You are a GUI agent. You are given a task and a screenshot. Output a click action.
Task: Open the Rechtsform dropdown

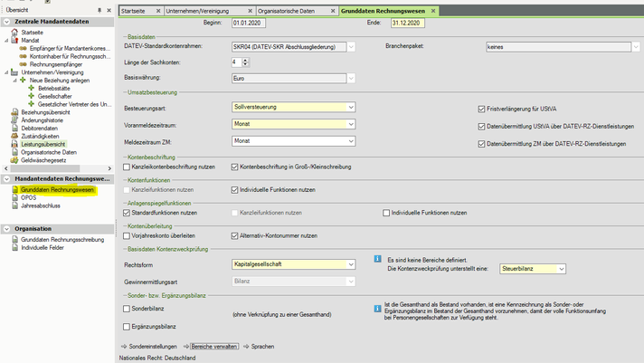[x=351, y=264]
